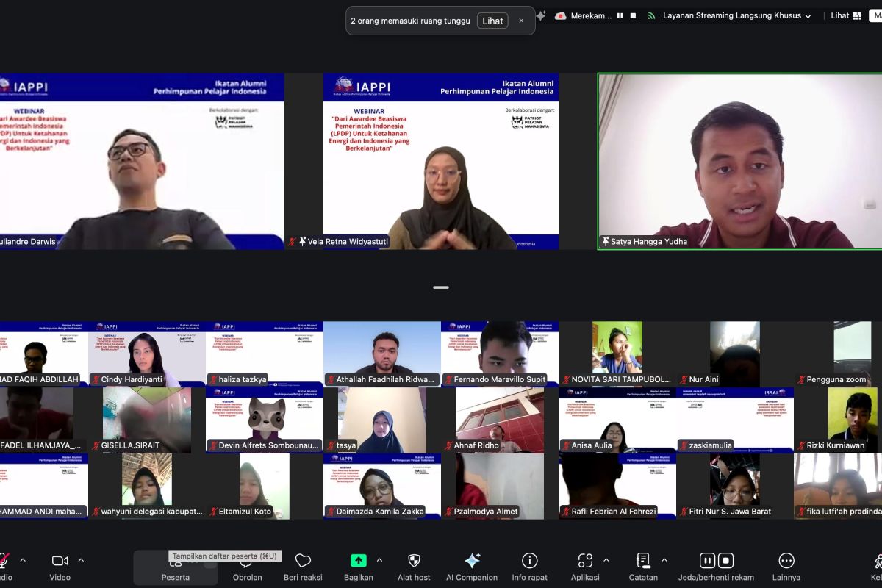
Task: Stop the recording in top bar
Action: tap(633, 15)
